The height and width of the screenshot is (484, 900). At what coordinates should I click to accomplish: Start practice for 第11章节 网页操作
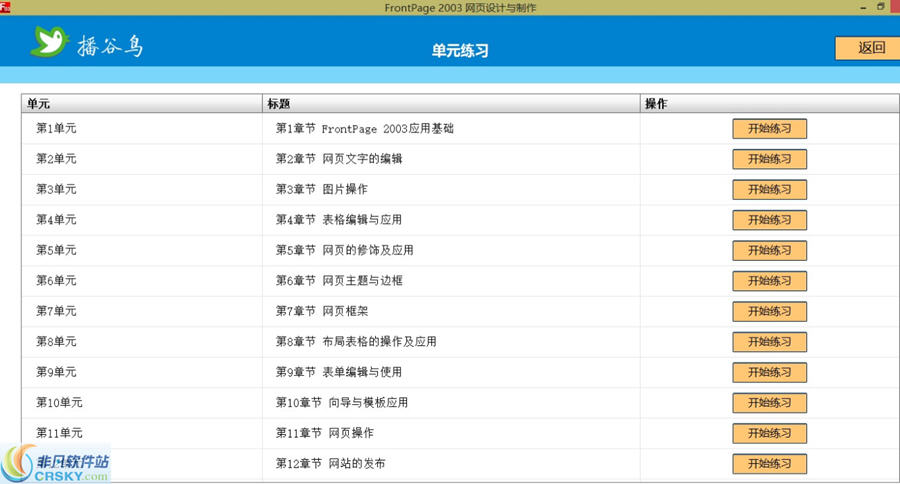coord(769,433)
